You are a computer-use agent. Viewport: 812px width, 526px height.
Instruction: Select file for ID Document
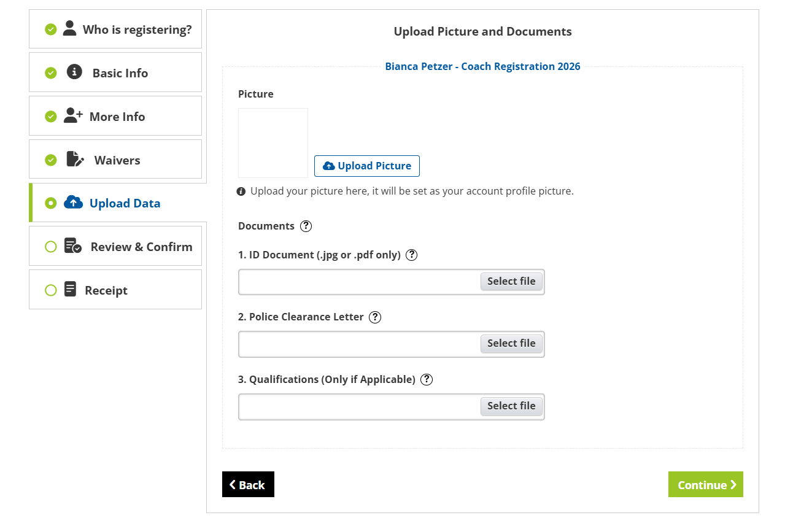click(x=511, y=281)
